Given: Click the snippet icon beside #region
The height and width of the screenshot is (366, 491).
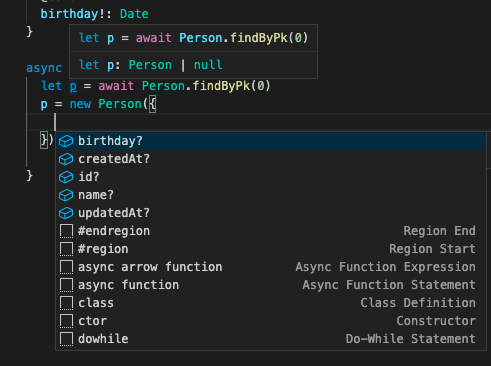Looking at the screenshot, I should 66,249.
